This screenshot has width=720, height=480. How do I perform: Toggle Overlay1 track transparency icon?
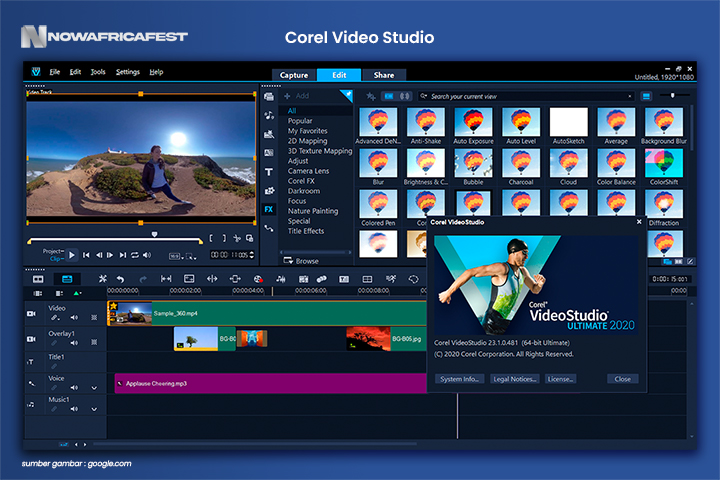point(94,342)
